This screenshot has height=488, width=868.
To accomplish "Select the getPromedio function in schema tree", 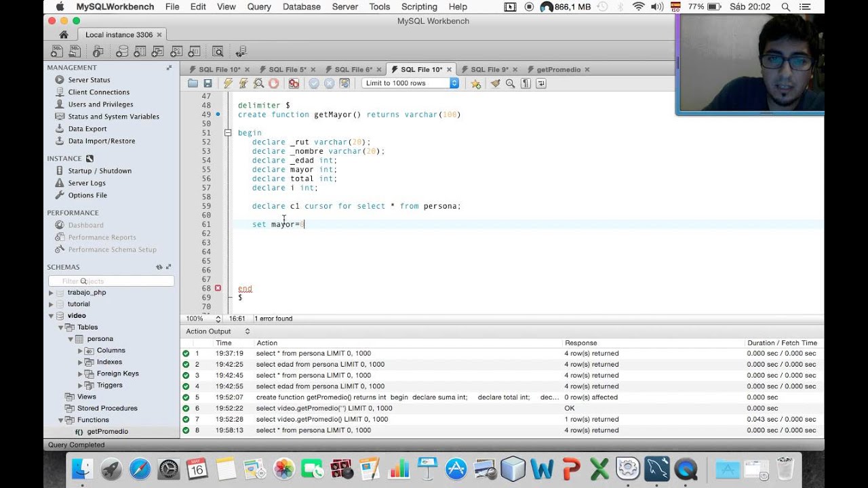I will point(107,431).
